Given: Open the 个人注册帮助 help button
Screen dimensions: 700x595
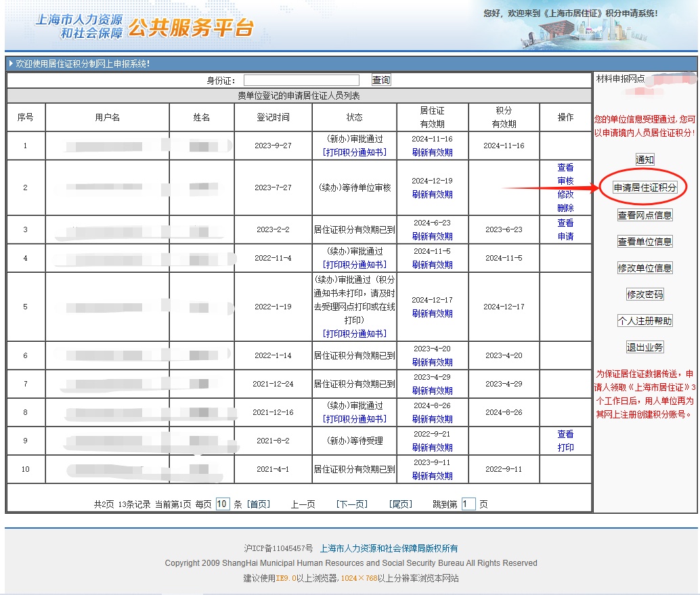Looking at the screenshot, I should [644, 321].
